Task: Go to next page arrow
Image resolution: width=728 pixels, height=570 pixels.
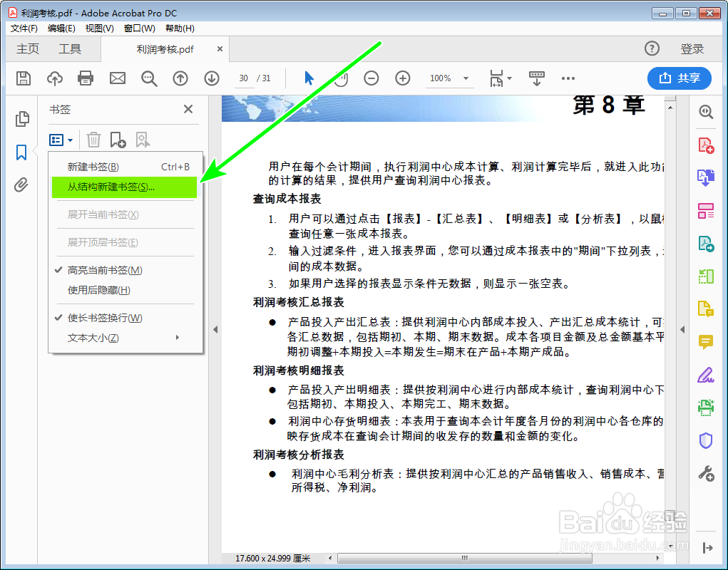Action: coord(212,78)
